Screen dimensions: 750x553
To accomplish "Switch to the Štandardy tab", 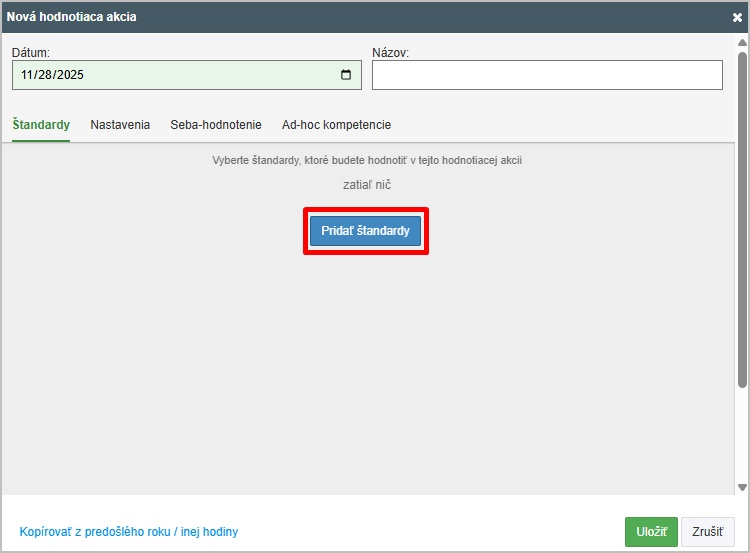I will [41, 125].
